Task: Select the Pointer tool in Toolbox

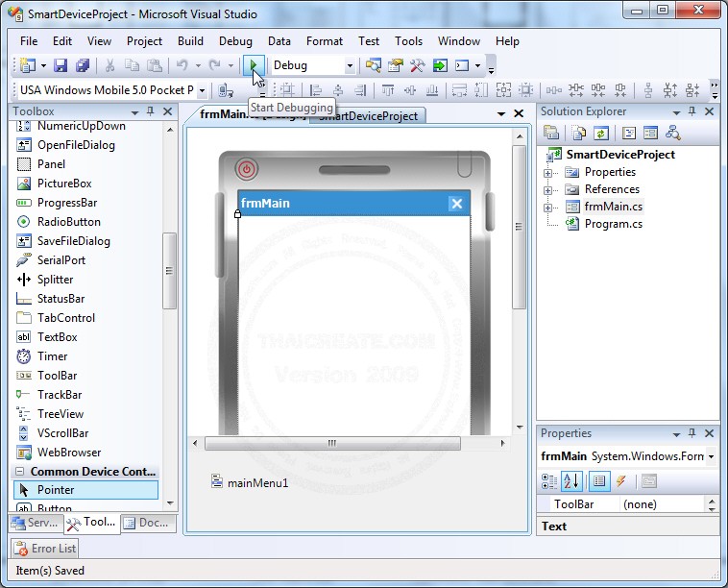Action: 85,490
